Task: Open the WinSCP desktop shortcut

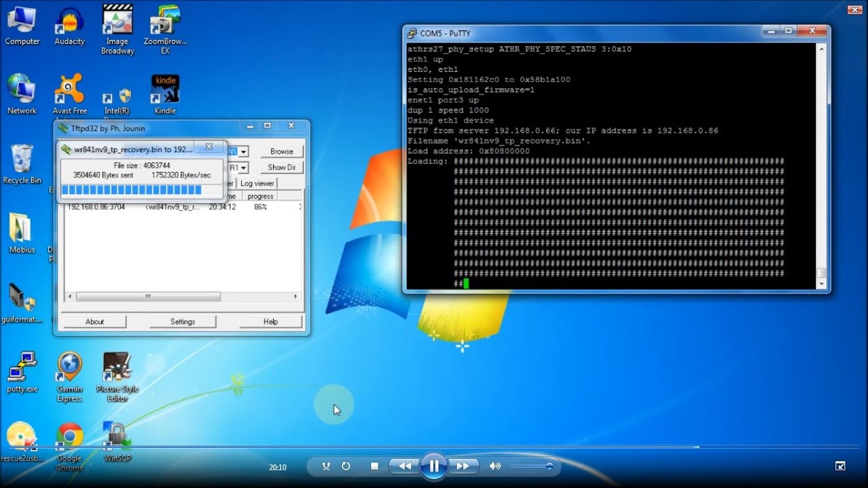Action: point(117,442)
